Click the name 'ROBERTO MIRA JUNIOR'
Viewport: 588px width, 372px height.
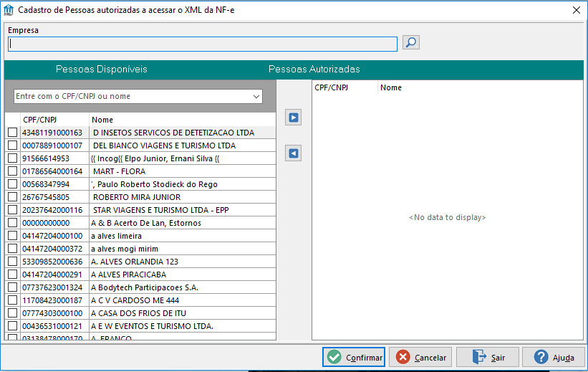(x=137, y=197)
